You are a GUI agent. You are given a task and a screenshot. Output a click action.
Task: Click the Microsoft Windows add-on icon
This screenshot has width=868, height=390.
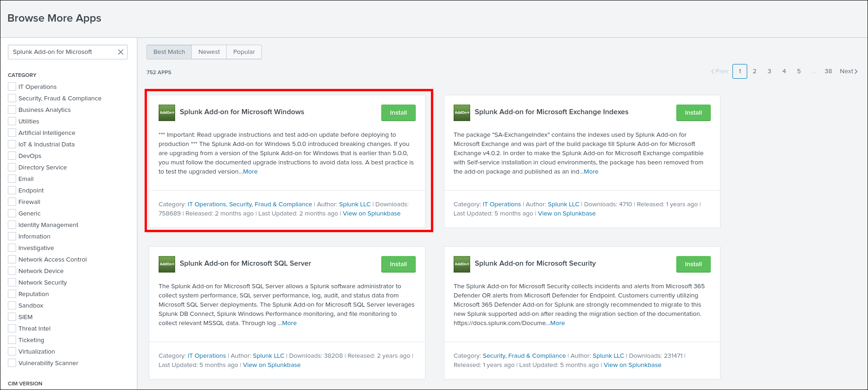click(167, 113)
